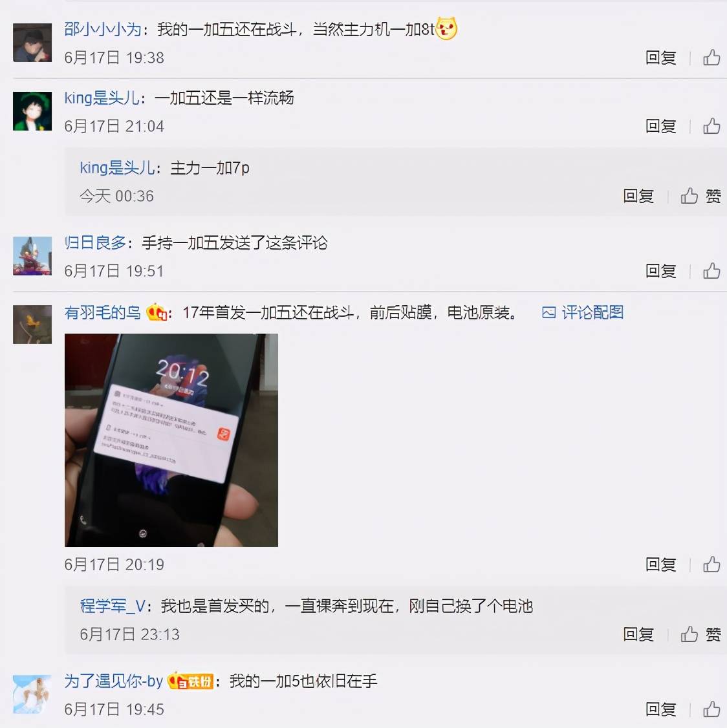Visit 为了遇见你-by profile name
This screenshot has height=728, width=727.
click(114, 681)
